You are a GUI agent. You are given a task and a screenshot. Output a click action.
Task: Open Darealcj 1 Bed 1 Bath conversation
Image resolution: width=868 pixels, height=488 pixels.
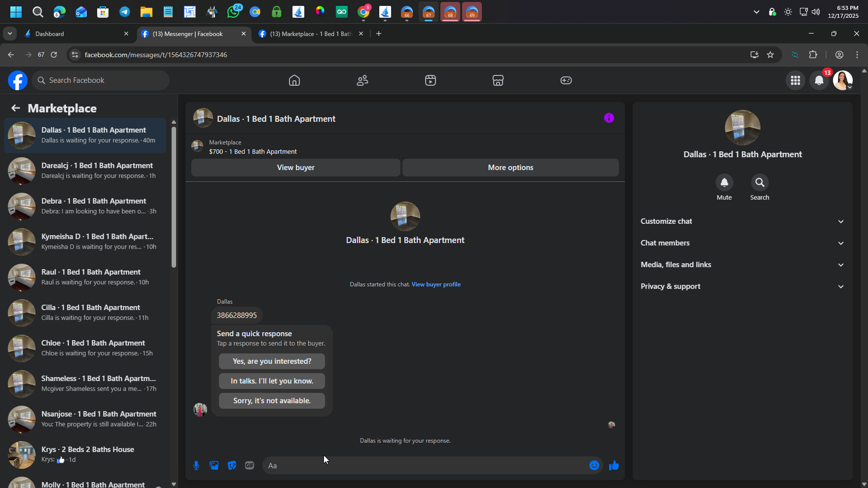coord(85,171)
